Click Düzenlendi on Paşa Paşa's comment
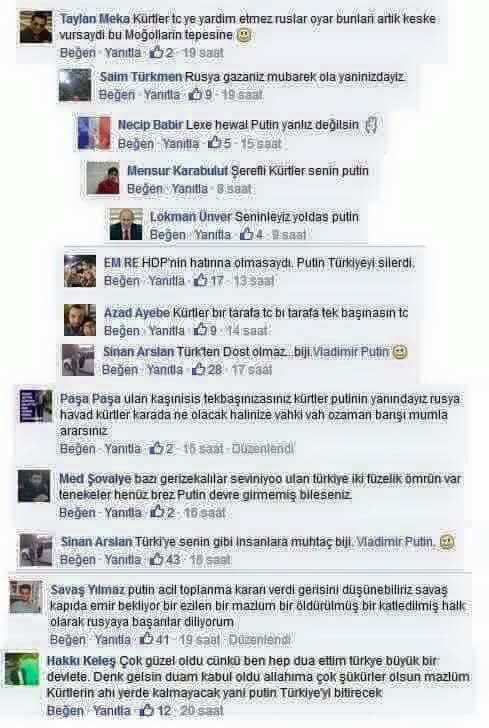 pos(262,448)
